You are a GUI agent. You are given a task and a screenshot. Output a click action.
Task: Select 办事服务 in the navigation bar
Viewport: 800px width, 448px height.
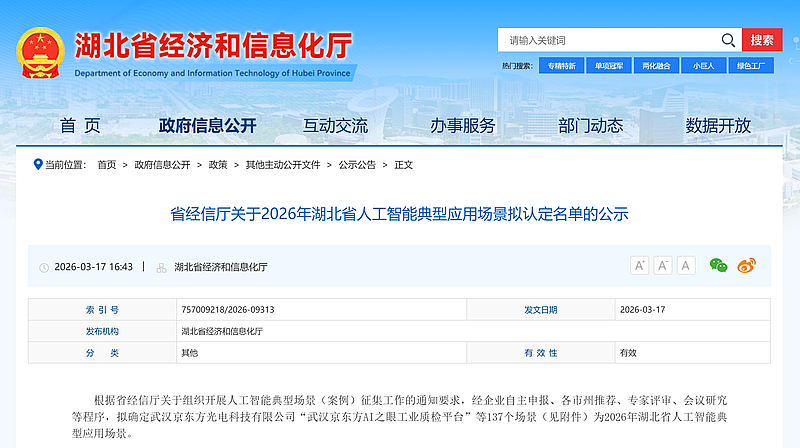pyautogui.click(x=463, y=126)
